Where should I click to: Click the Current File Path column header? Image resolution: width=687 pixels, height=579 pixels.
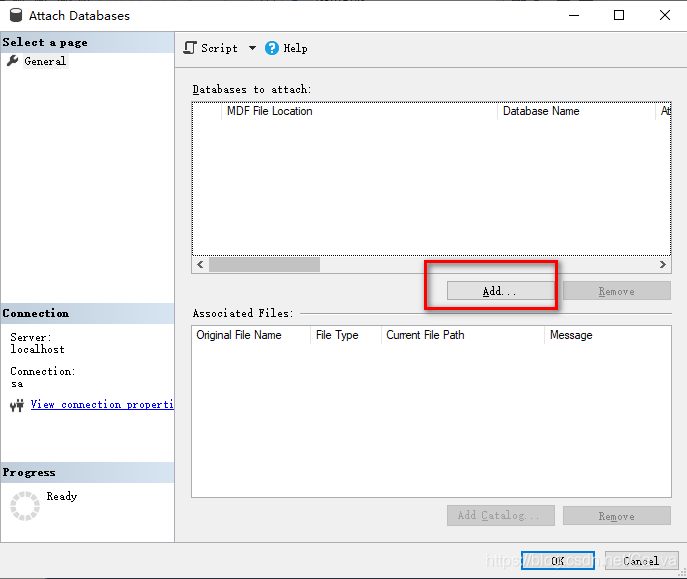463,335
